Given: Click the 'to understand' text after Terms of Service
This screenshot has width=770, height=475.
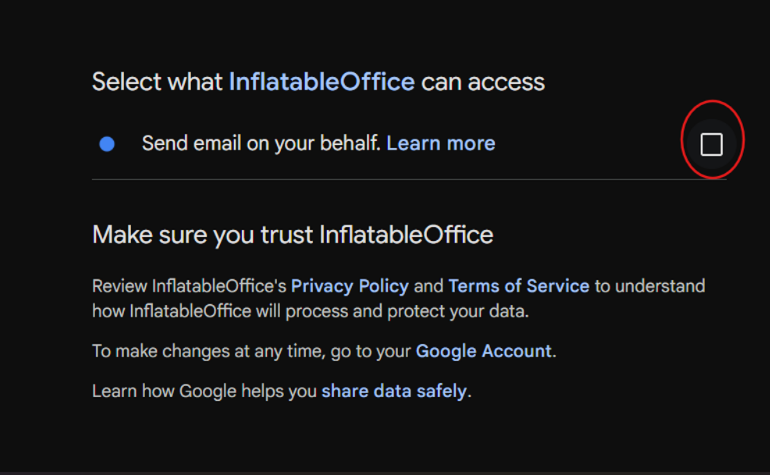Looking at the screenshot, I should [x=650, y=286].
